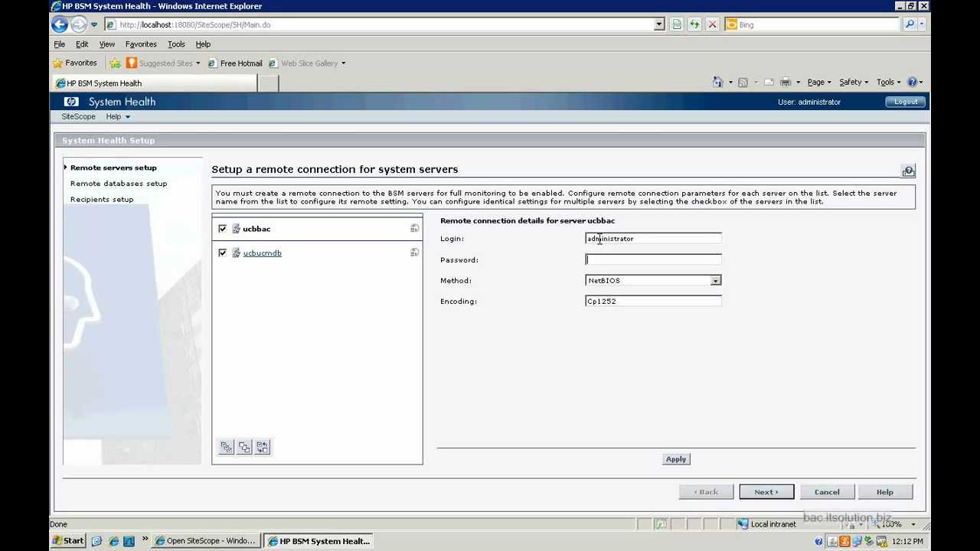Click the server icon beside ucbucmdb
This screenshot has height=551, width=980.
coord(236,253)
